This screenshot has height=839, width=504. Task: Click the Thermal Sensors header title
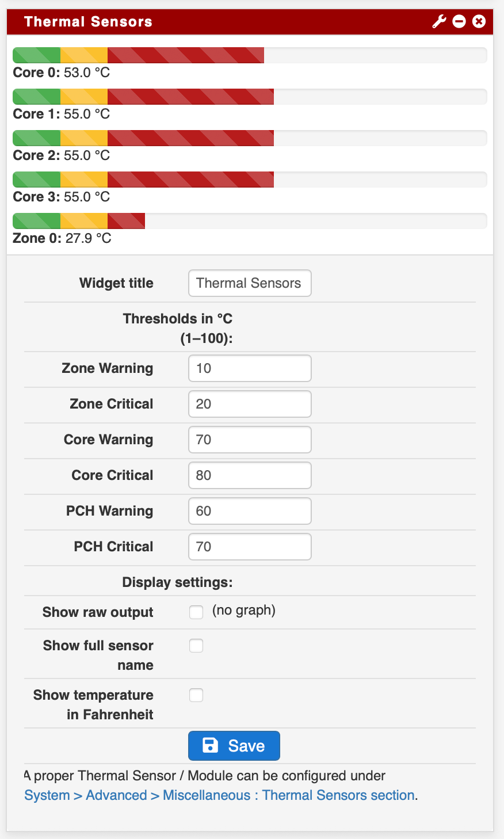[x=89, y=22]
